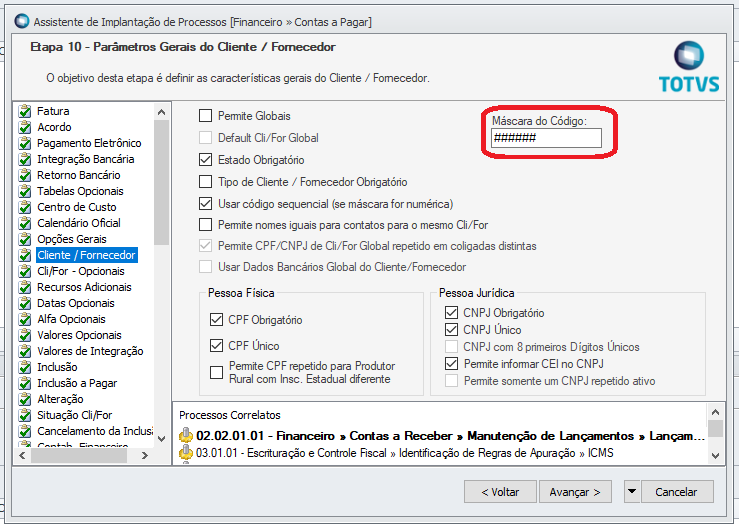Select the Inclusão a Pagar step
This screenshot has height=531, width=739.
click(77, 384)
